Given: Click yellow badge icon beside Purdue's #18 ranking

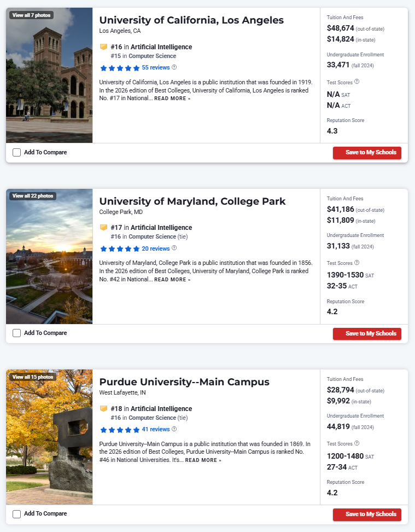Looking at the screenshot, I should tap(103, 408).
